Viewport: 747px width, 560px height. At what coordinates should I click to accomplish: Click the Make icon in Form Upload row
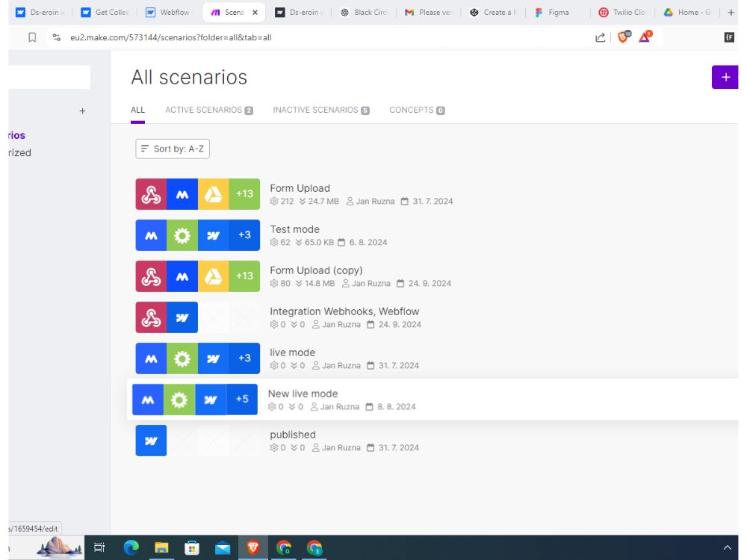(182, 194)
